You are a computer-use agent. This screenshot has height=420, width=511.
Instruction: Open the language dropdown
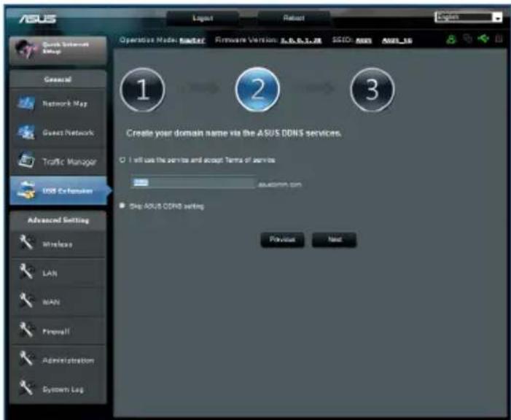click(468, 17)
